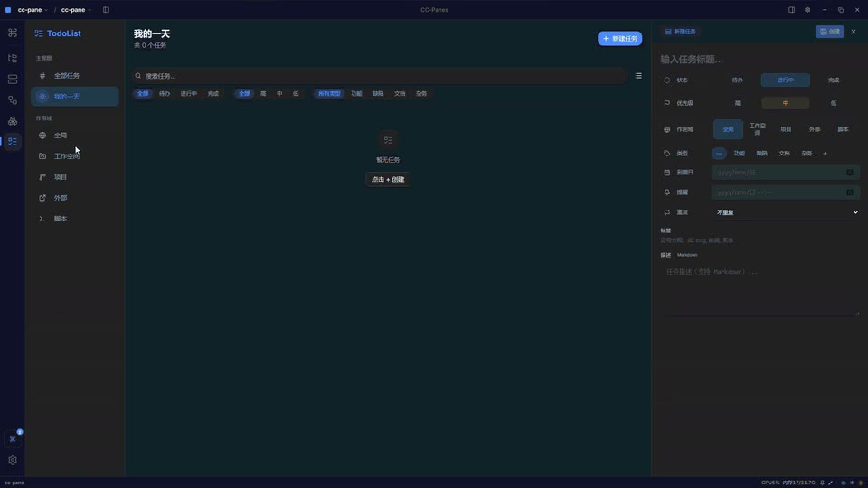This screenshot has height=488, width=868.
Task: Focus the 标签 tags input field
Action: point(759,240)
